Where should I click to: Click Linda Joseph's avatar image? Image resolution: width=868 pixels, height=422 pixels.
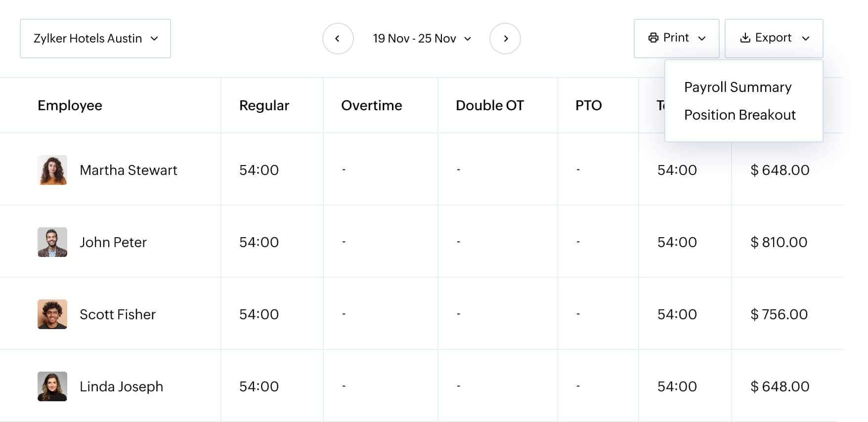(52, 386)
